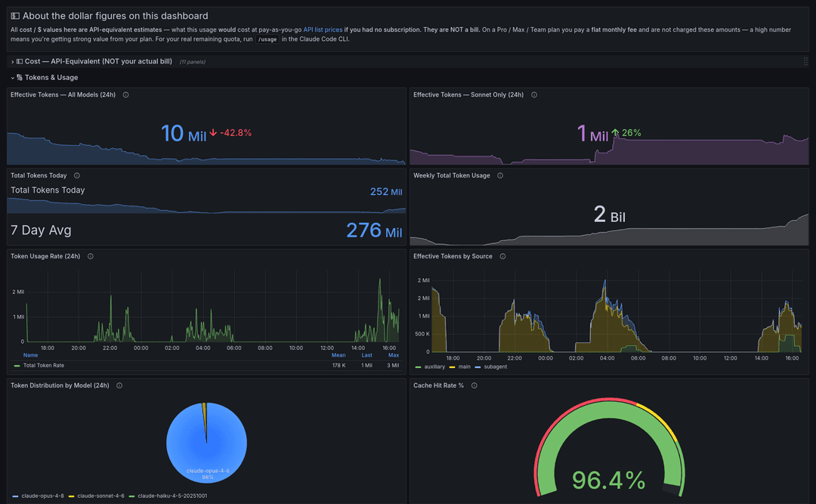The image size is (816, 504).
Task: Click info icon by Token Distribution by Model
Action: click(x=119, y=385)
